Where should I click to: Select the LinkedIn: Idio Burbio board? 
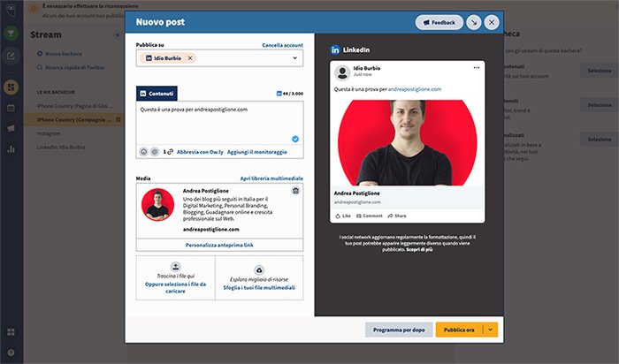coord(61,147)
